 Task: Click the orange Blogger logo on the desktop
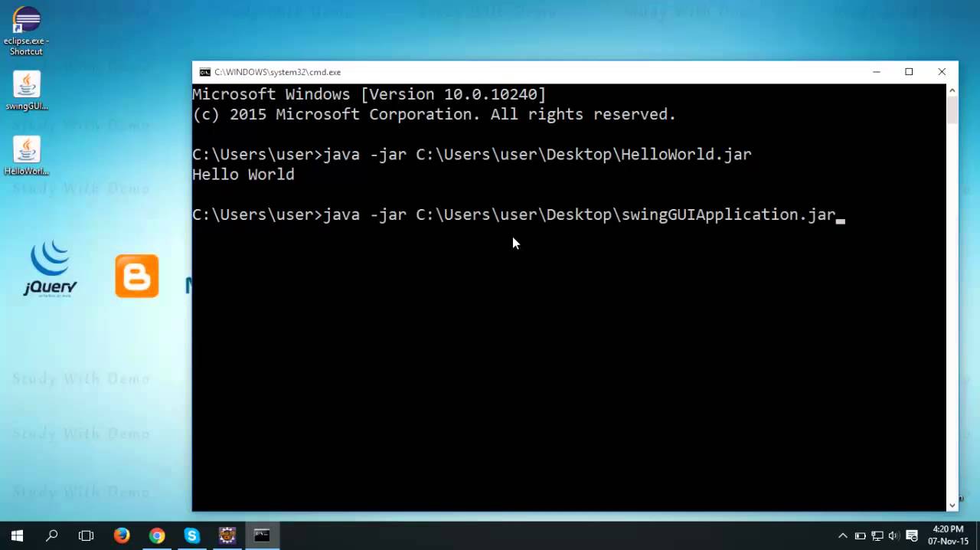click(137, 276)
